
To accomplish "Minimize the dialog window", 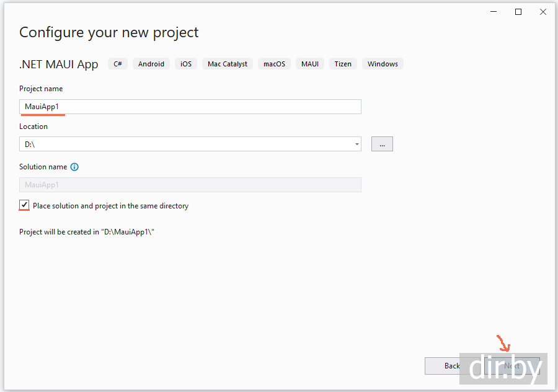I will click(x=494, y=12).
